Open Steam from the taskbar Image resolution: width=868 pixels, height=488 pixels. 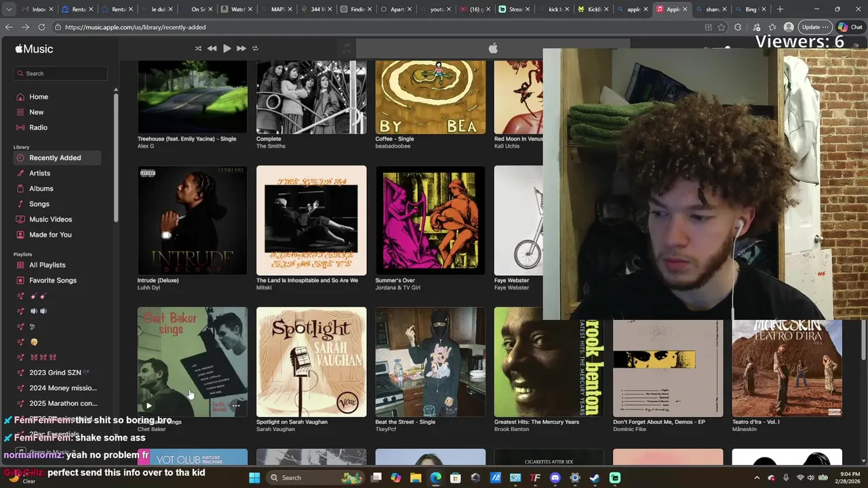click(x=595, y=478)
